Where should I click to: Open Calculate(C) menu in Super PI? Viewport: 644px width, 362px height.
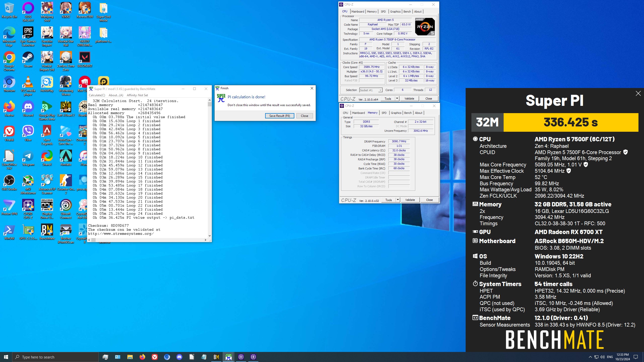[97, 95]
